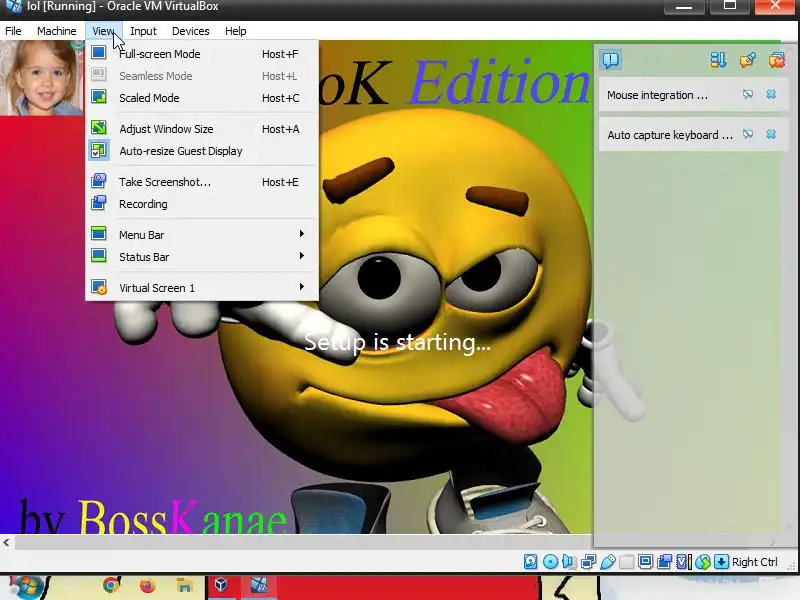Expand the Status Bar submenu
Screen dimensions: 800x600
[x=202, y=257]
